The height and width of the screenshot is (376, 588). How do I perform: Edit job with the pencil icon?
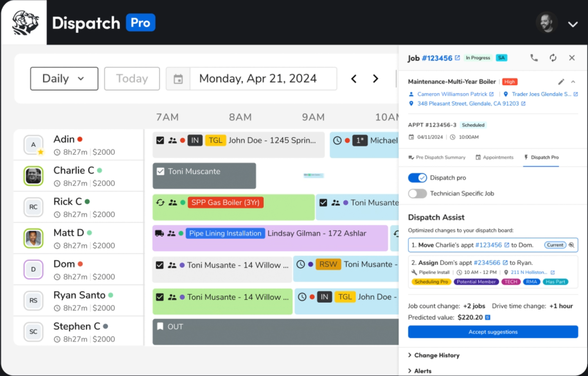[x=561, y=82]
